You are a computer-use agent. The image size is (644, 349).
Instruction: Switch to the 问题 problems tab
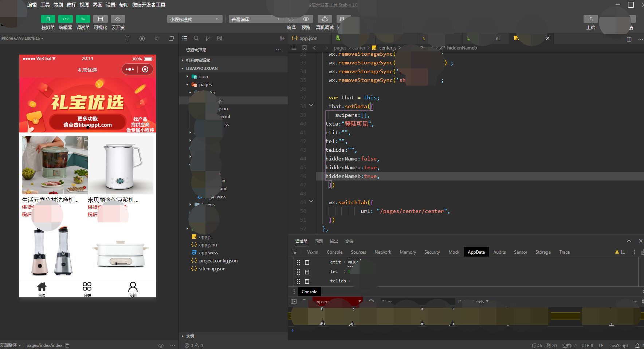click(x=319, y=241)
